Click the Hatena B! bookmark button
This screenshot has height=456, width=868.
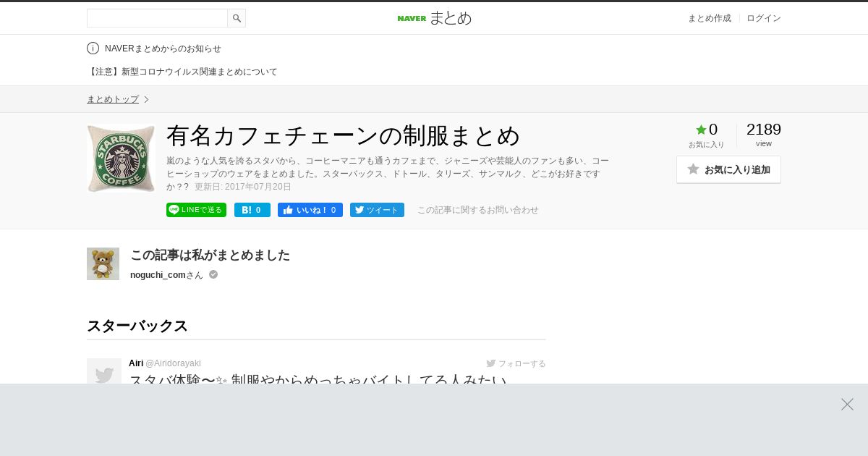click(252, 210)
